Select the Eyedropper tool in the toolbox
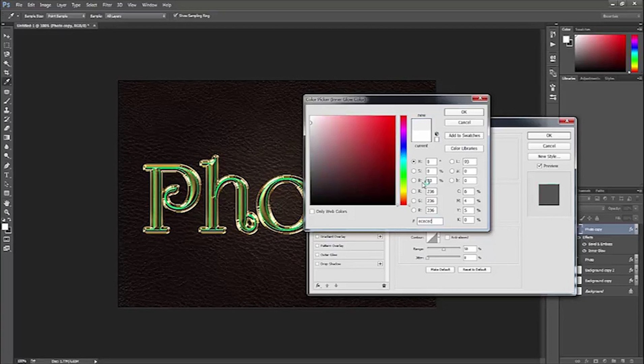This screenshot has width=644, height=364. coord(7,82)
